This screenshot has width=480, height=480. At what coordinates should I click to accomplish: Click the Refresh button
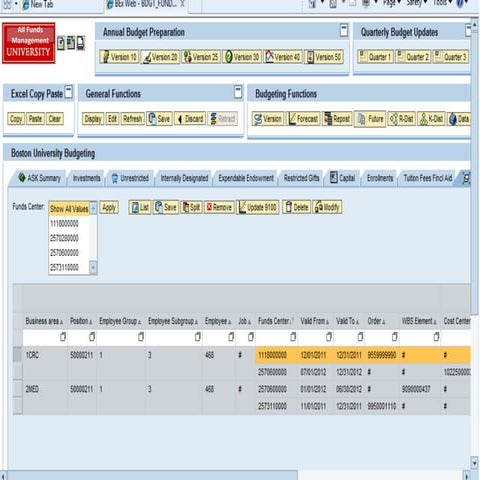(x=132, y=119)
